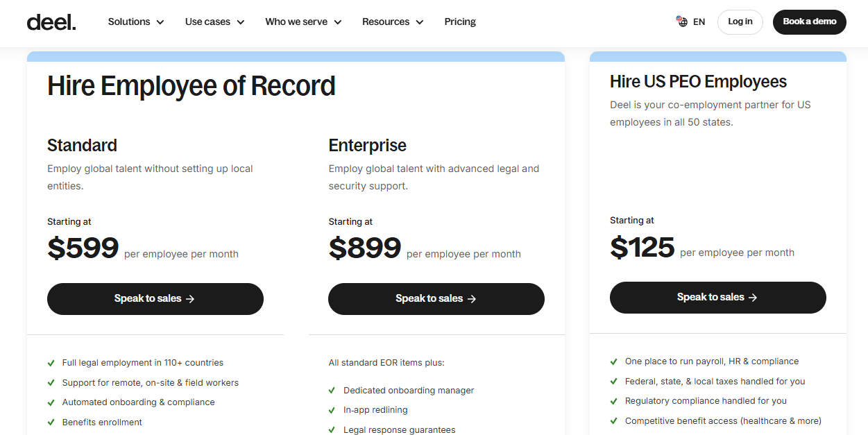Go to the Pricing page
The width and height of the screenshot is (868, 435).
[460, 22]
